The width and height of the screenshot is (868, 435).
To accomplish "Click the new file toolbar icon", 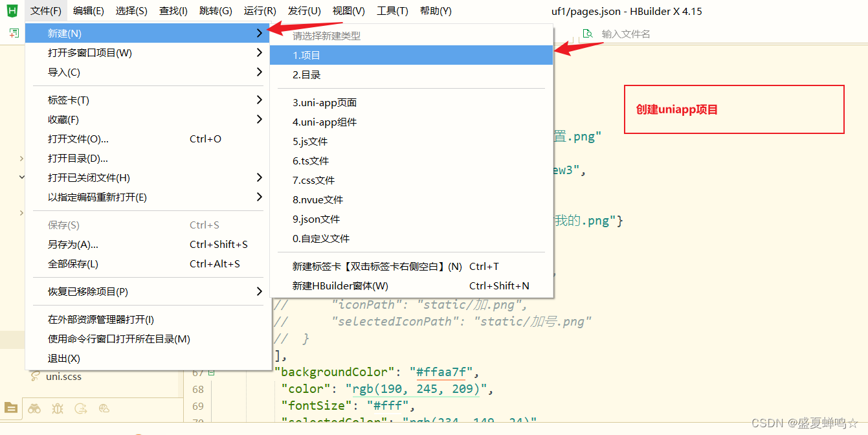I will click(x=14, y=33).
